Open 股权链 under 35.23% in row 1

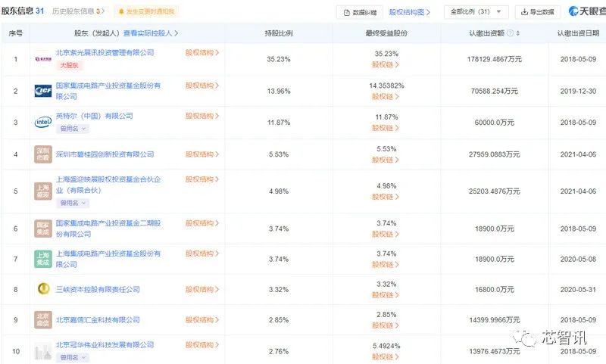[x=386, y=64]
